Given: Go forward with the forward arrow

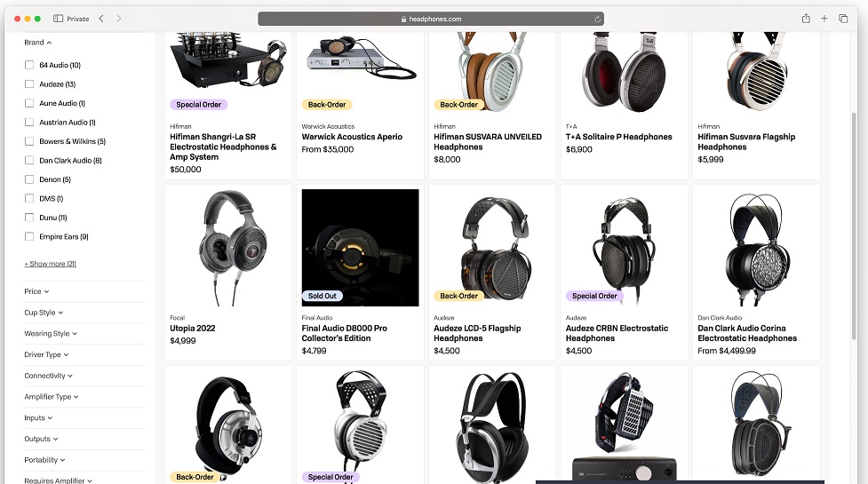Looking at the screenshot, I should (118, 19).
